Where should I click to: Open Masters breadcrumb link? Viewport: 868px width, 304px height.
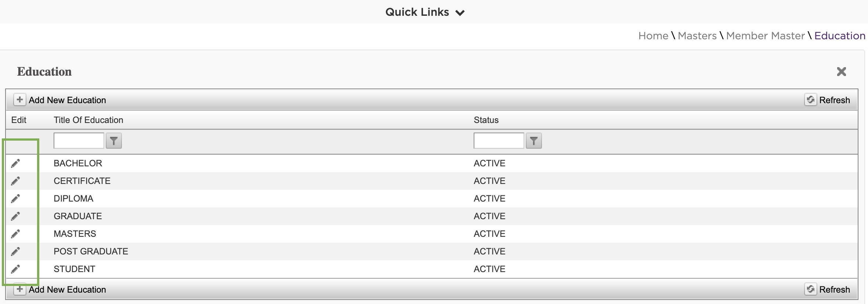coord(697,36)
